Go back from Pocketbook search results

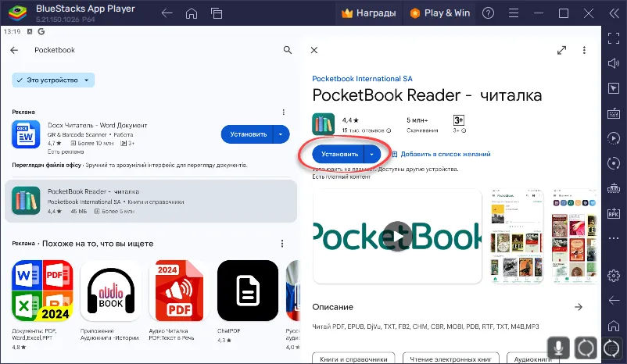14,50
